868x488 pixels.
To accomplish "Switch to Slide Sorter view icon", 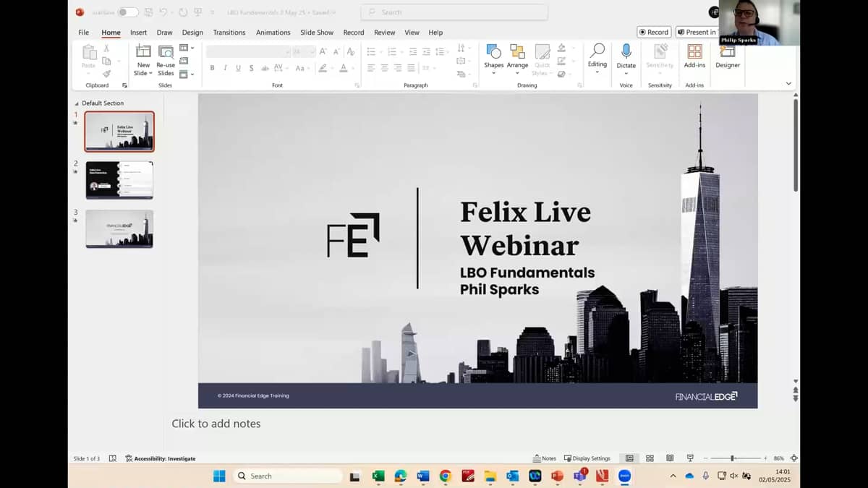I will [x=650, y=458].
